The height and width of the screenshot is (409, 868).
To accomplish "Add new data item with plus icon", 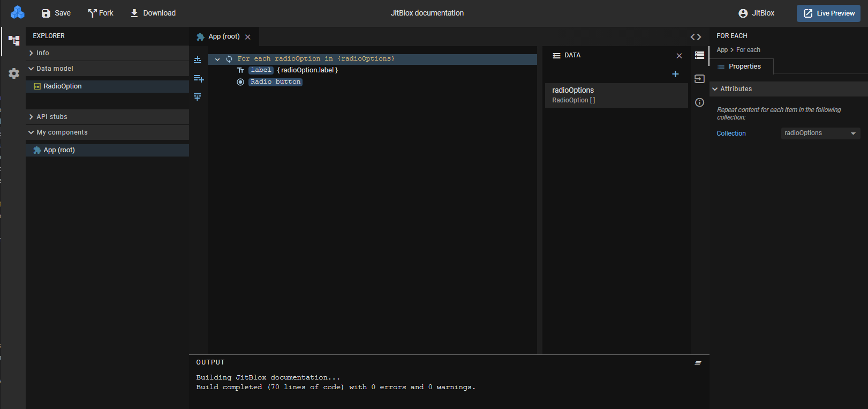I will point(675,74).
